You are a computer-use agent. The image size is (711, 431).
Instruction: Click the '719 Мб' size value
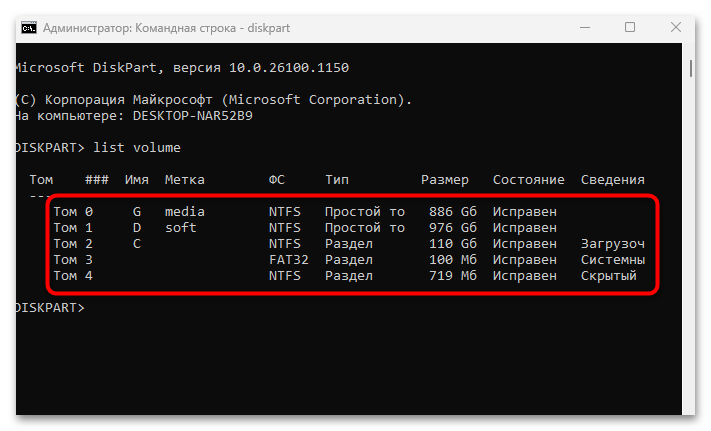pyautogui.click(x=453, y=276)
